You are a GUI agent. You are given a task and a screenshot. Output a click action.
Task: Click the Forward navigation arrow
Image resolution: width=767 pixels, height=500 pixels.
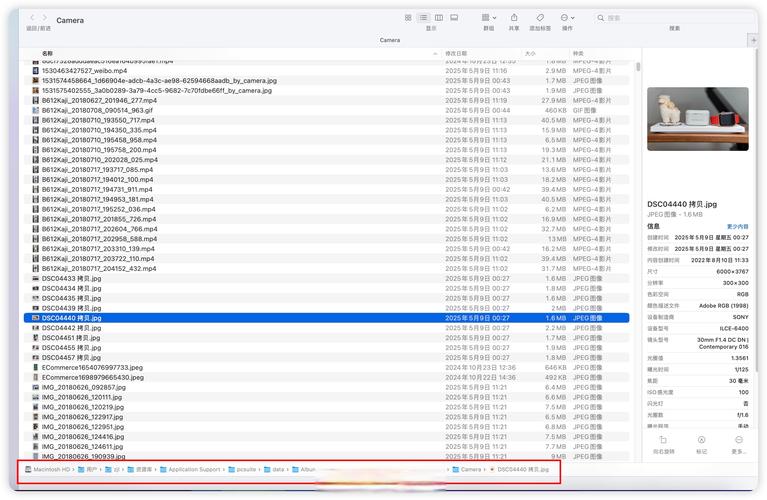coord(45,18)
